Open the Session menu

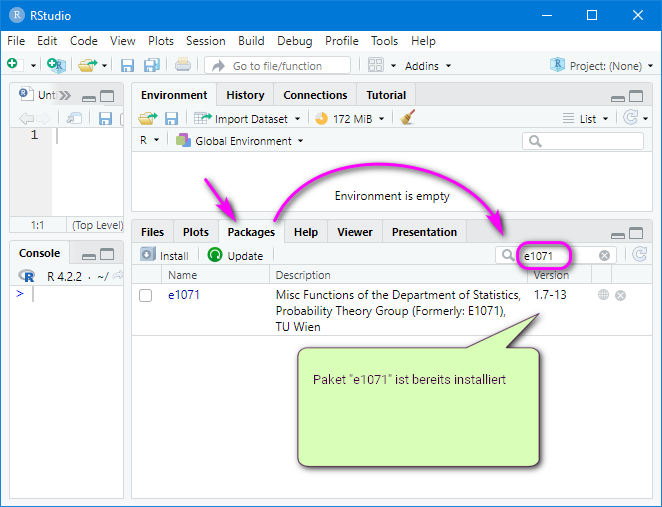206,41
